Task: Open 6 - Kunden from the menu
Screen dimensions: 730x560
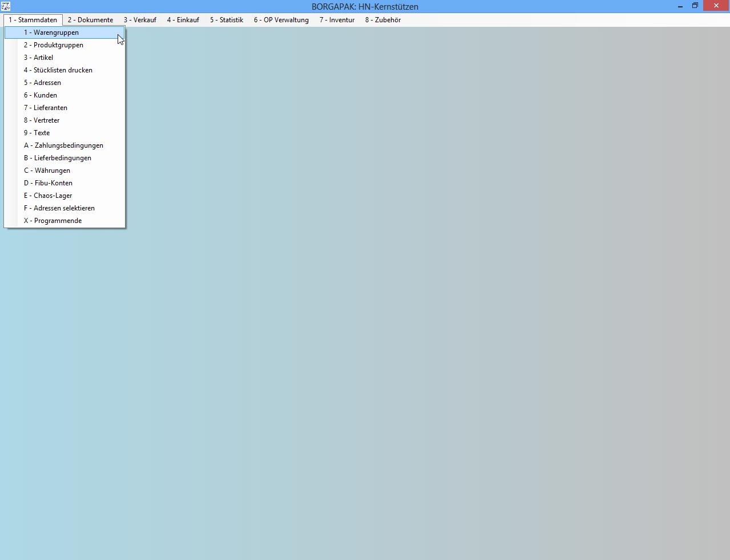Action: click(x=64, y=95)
